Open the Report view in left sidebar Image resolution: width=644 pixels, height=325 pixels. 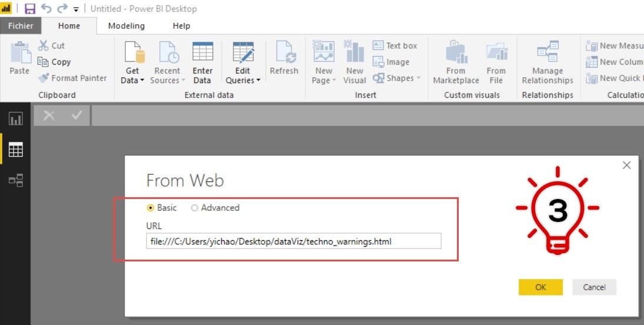15,119
